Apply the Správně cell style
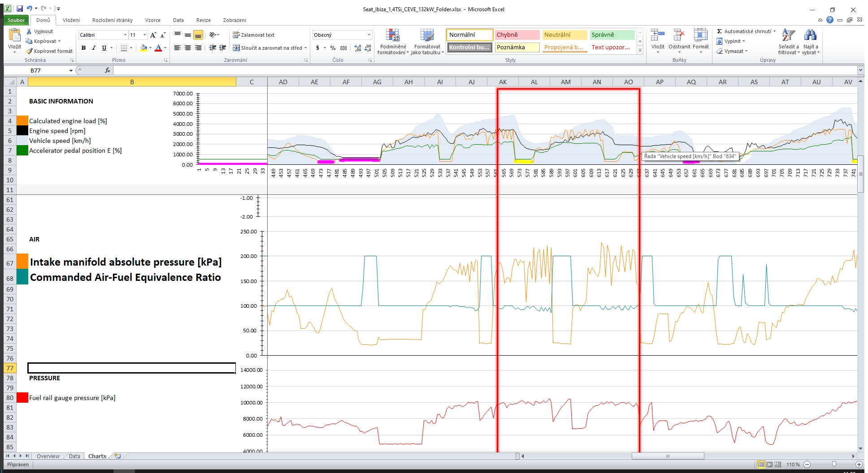Screen dimensions: 868x473 612,35
